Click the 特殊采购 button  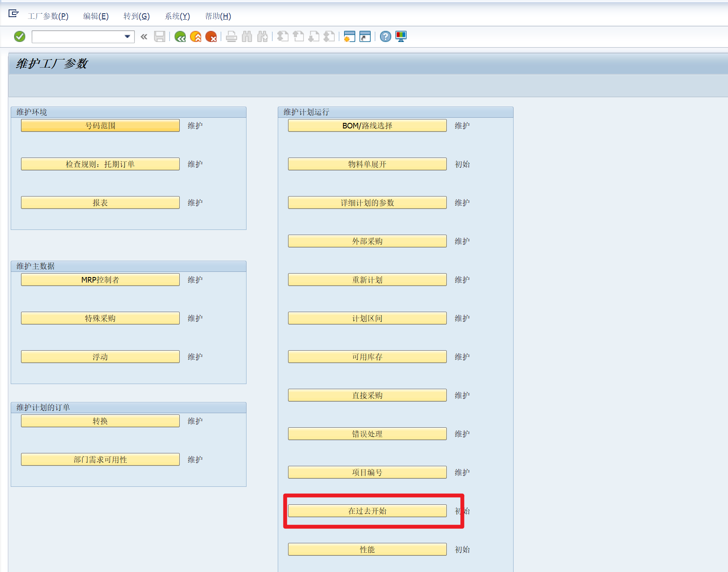pyautogui.click(x=100, y=318)
